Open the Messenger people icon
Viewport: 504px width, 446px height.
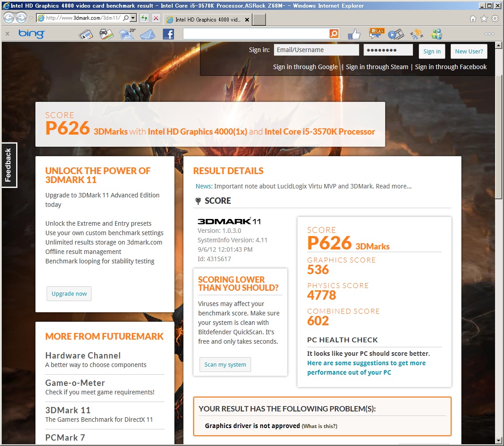[437, 34]
